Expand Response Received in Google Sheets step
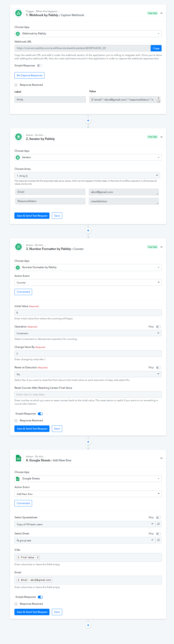 click(x=16, y=604)
